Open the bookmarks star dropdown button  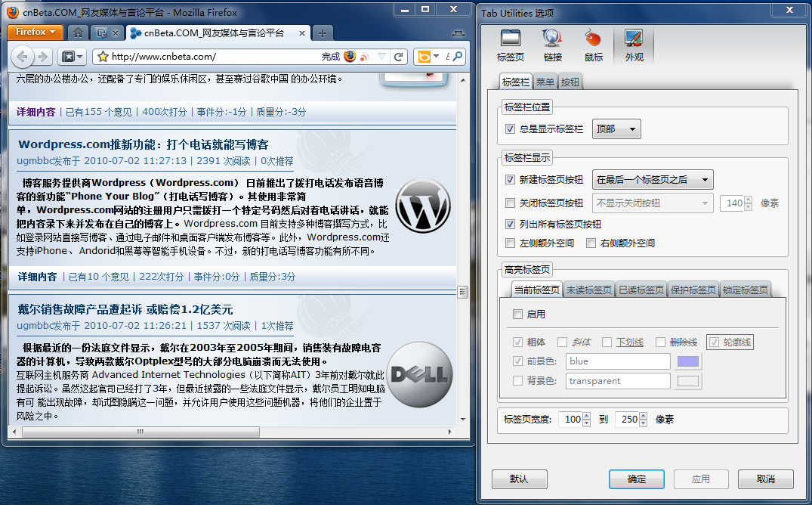pyautogui.click(x=73, y=57)
